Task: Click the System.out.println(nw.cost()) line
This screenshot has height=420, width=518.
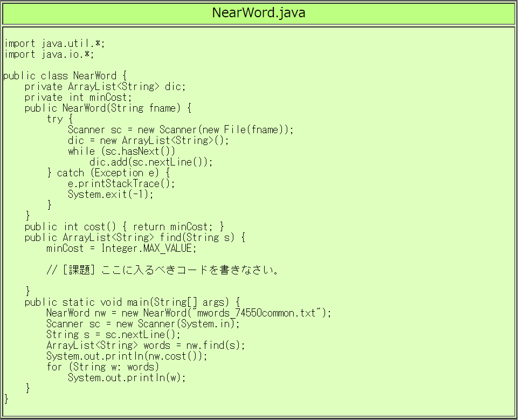Action: (x=127, y=356)
